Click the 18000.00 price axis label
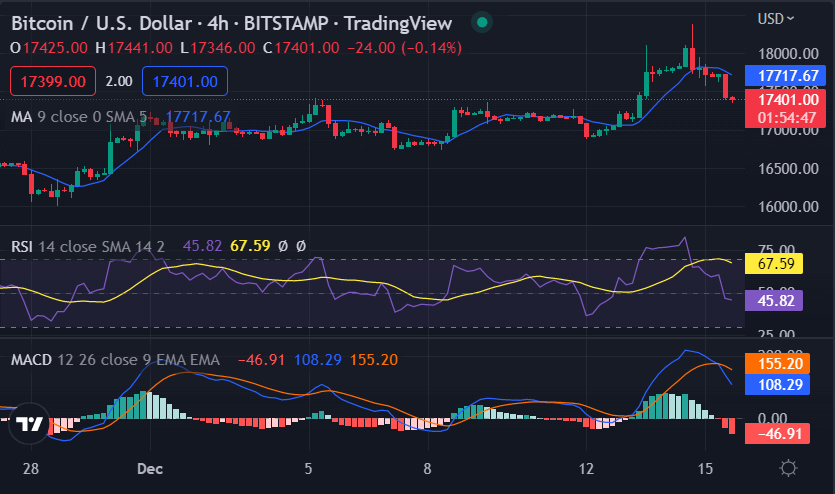Screen dimensions: 835x494 (x=788, y=54)
